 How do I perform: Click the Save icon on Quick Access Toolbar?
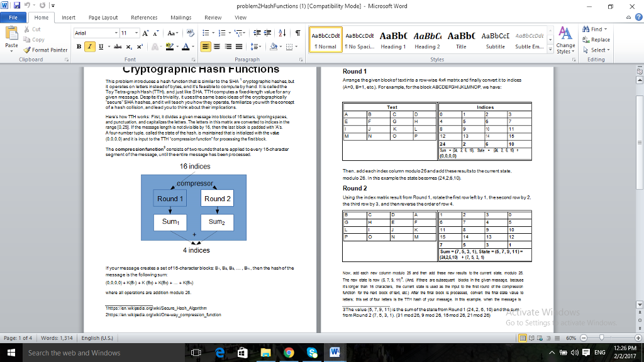[16, 5]
